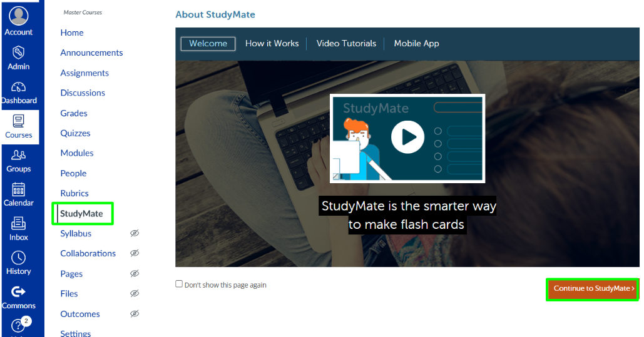Toggle the eye icon beside Outcomes
Screen dimensions: 644x337
[x=134, y=314]
